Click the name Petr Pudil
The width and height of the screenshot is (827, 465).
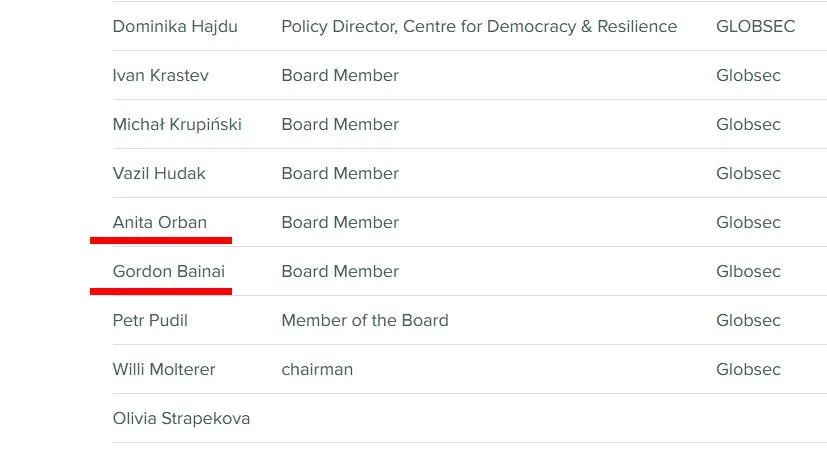tap(150, 321)
